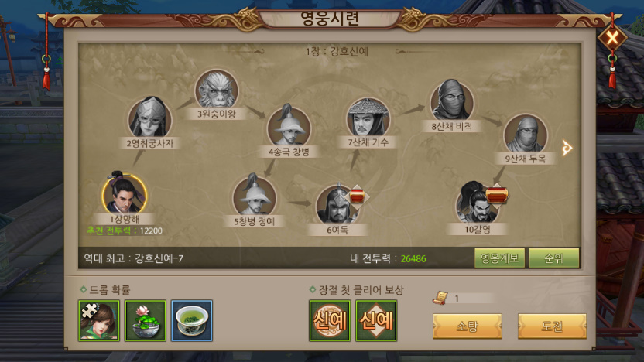Screen dimensions: 644x362
Task: Select stage 2 영취궁사자 portrait
Action: click(x=150, y=118)
